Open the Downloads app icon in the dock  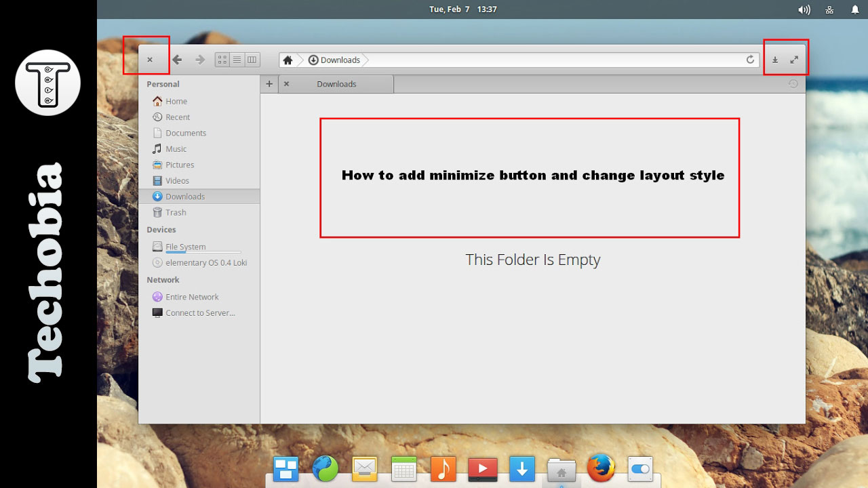click(522, 468)
